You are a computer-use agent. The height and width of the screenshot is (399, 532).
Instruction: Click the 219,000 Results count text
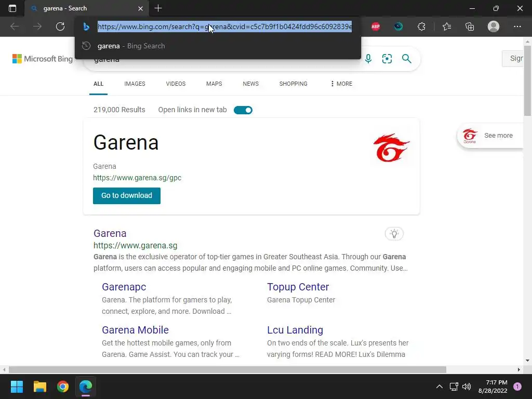coord(119,110)
